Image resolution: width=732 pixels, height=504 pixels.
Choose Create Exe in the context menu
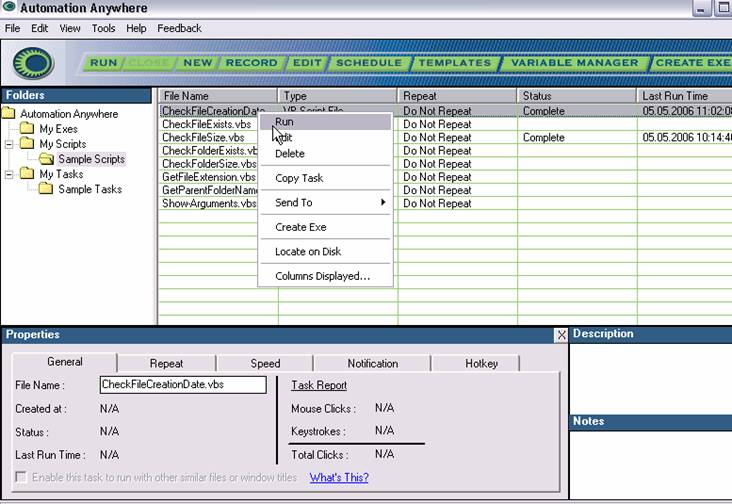[325, 227]
